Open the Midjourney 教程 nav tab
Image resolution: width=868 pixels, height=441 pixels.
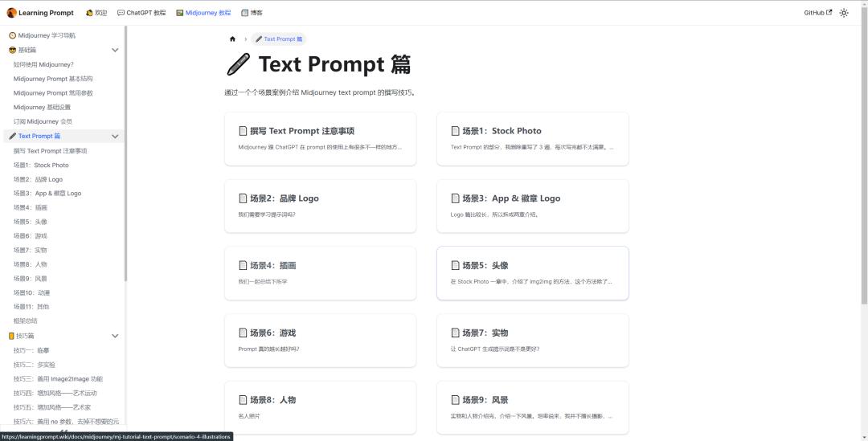[x=203, y=13]
